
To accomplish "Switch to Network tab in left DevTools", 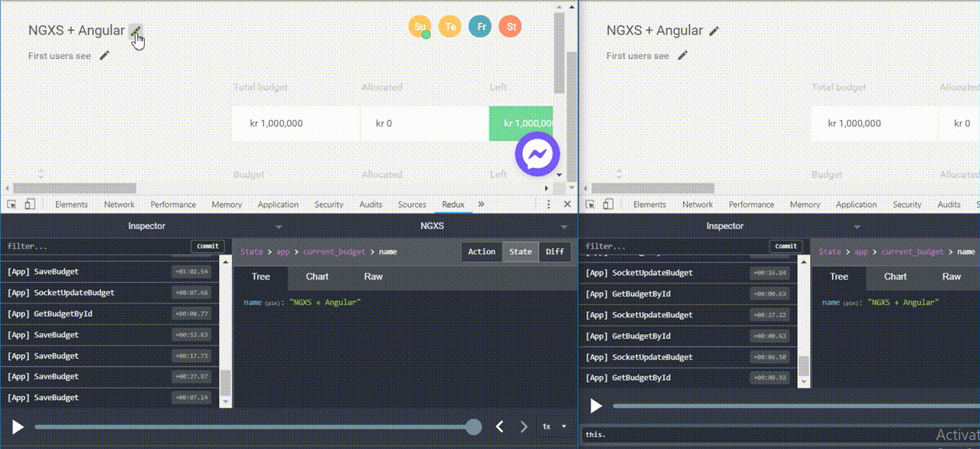I will tap(119, 205).
